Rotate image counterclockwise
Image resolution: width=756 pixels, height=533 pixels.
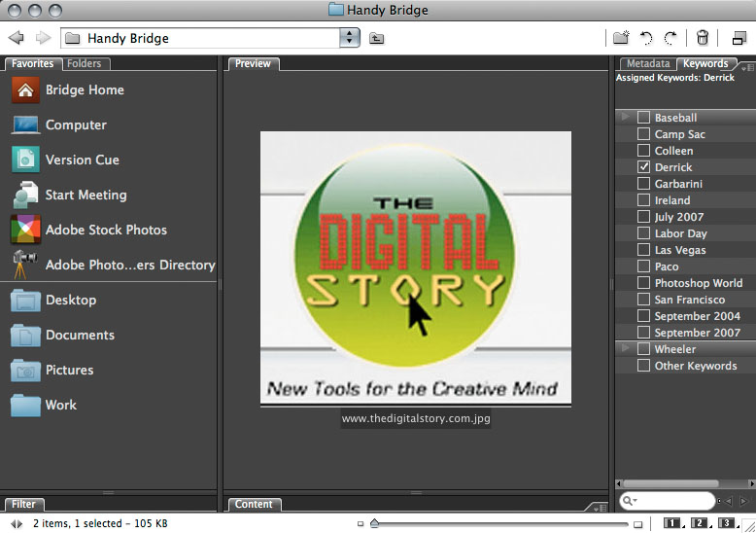pyautogui.click(x=646, y=38)
